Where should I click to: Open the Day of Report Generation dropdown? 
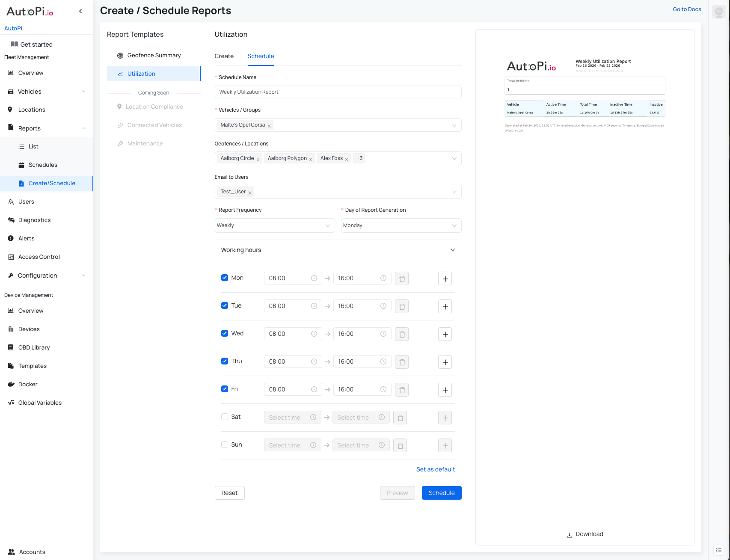point(401,225)
